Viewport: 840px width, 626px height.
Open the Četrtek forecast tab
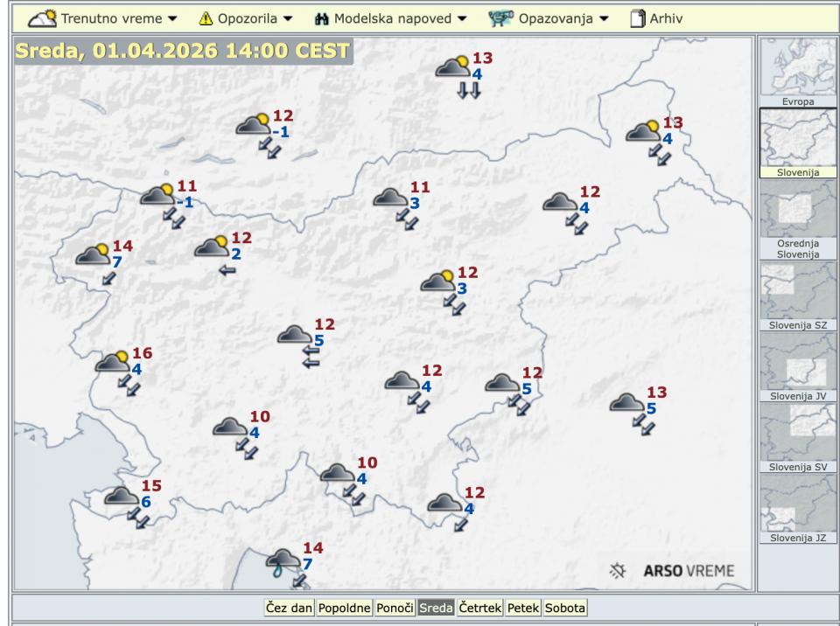click(x=479, y=608)
